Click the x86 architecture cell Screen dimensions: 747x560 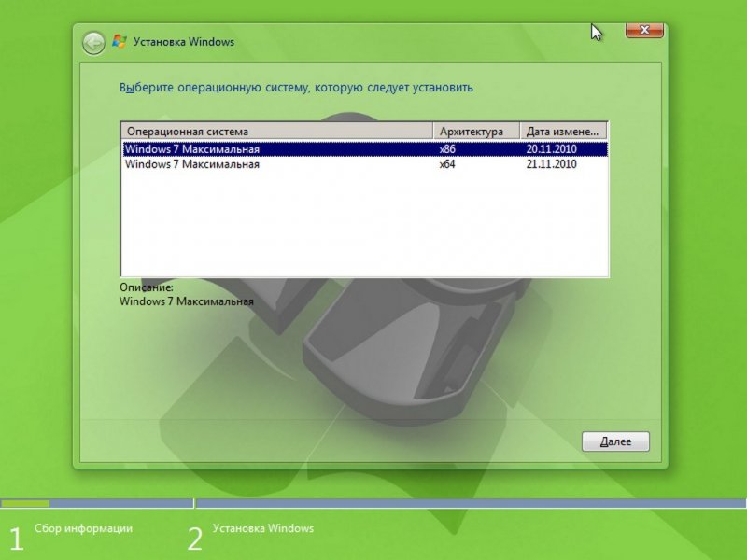447,149
